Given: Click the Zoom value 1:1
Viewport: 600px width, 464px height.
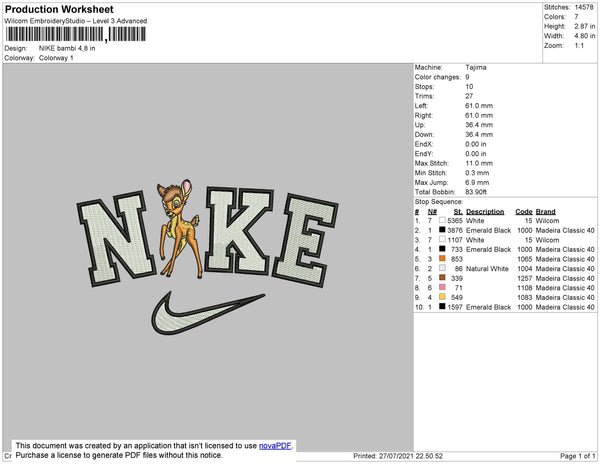Looking at the screenshot, I should point(579,46).
